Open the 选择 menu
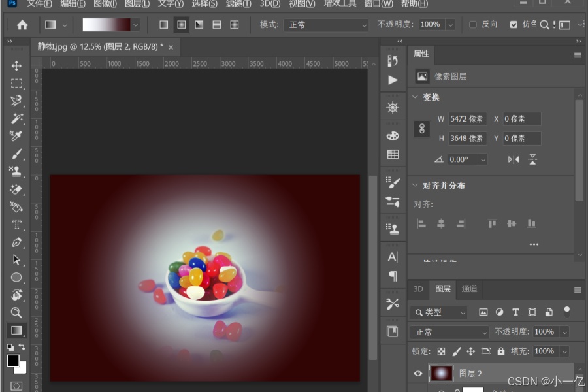Viewport: 588px width, 392px height. 204,4
